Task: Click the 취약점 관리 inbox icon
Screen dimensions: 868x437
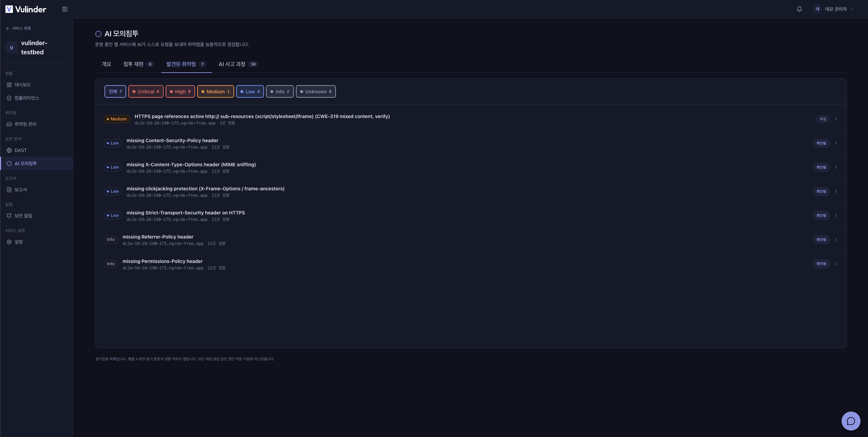Action: point(9,124)
